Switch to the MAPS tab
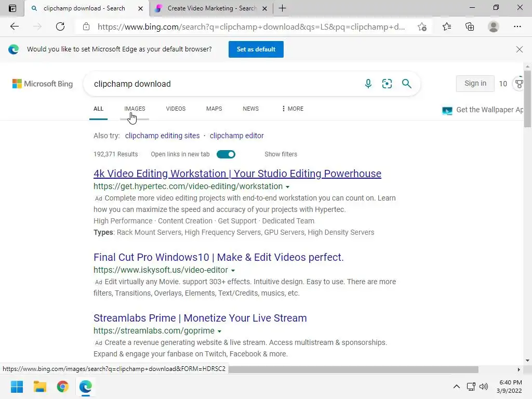The image size is (532, 399). pyautogui.click(x=214, y=109)
